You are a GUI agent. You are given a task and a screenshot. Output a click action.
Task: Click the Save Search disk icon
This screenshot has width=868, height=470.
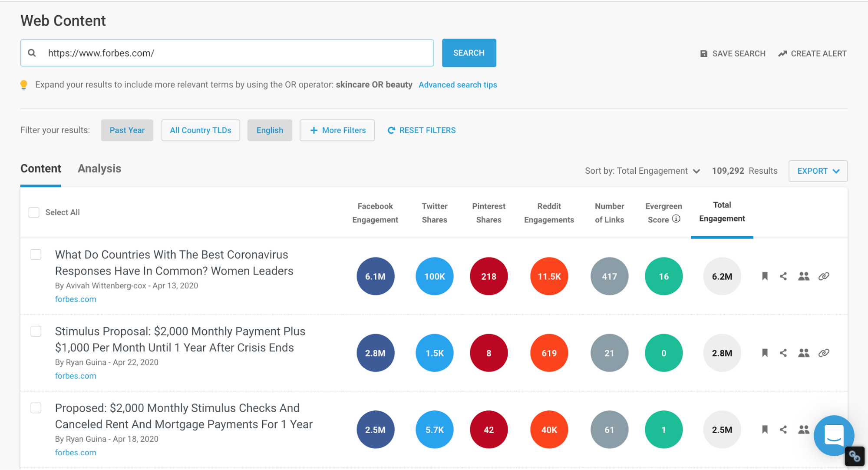coord(703,53)
